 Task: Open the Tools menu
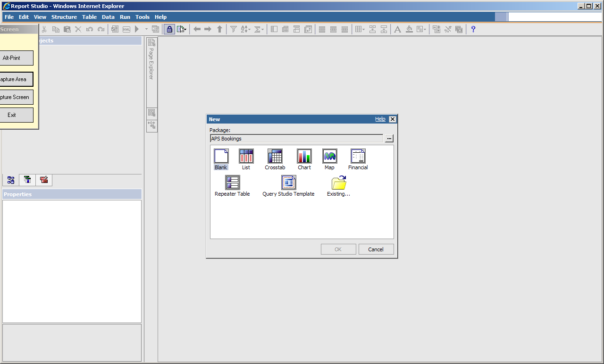tap(143, 17)
